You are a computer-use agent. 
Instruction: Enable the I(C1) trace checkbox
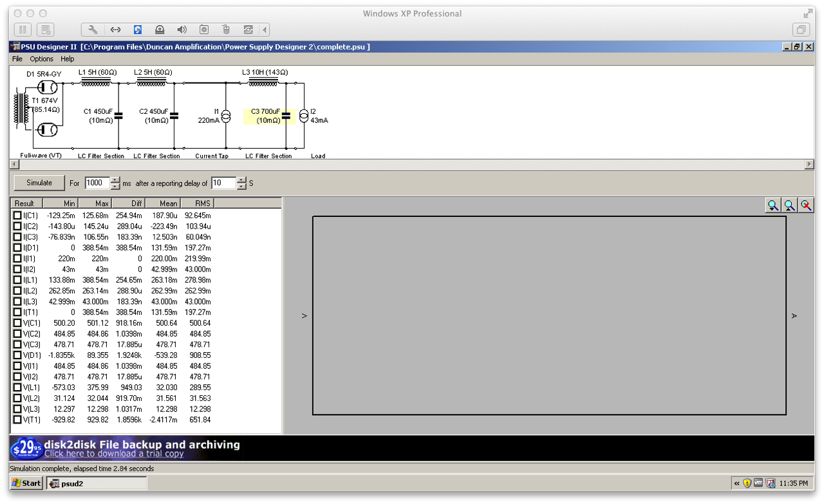[x=17, y=216]
